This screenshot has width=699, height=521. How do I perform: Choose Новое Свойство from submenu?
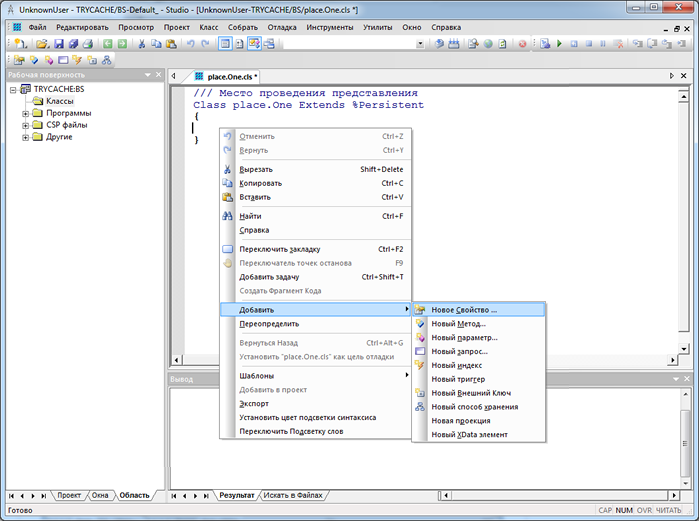[478, 310]
